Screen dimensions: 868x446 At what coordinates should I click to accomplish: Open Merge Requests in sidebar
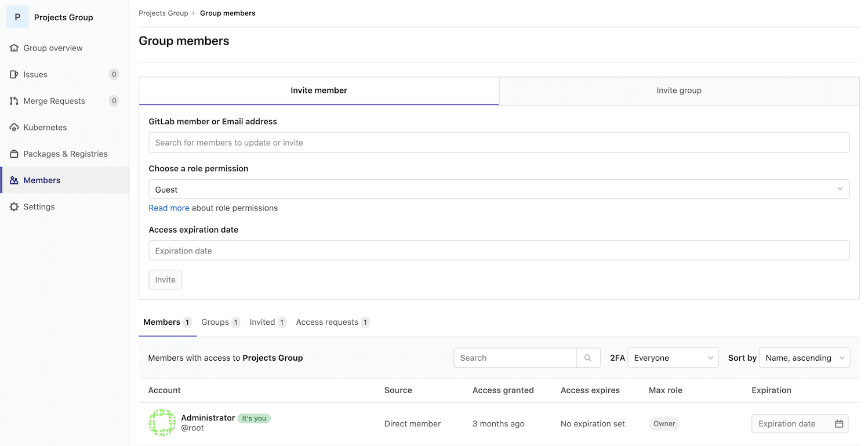click(x=64, y=101)
